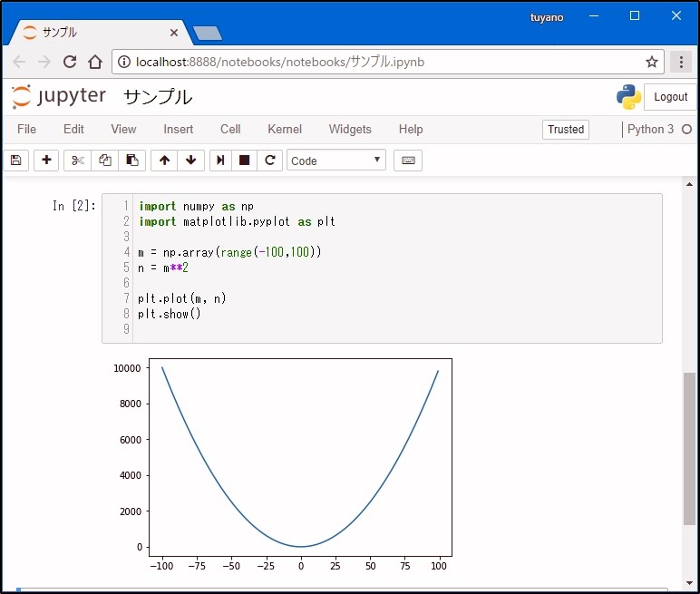Viewport: 700px width, 594px height.
Task: Click the Logout button
Action: 670,97
